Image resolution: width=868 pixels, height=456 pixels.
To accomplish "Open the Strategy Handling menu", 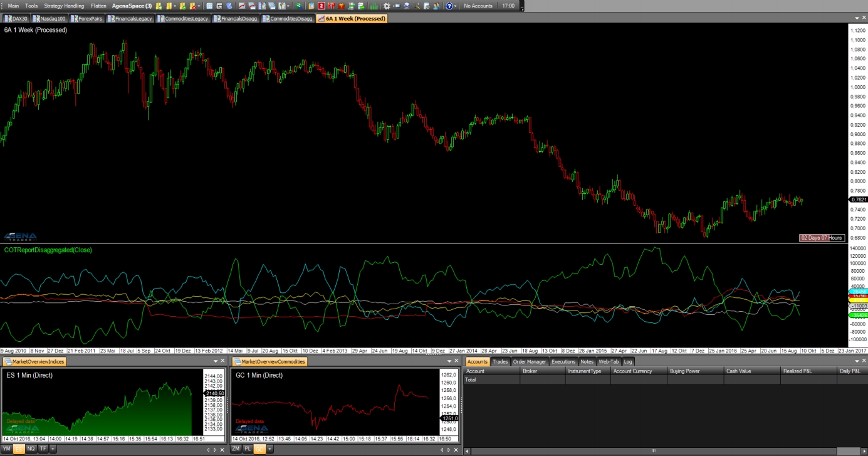I will 64,6.
